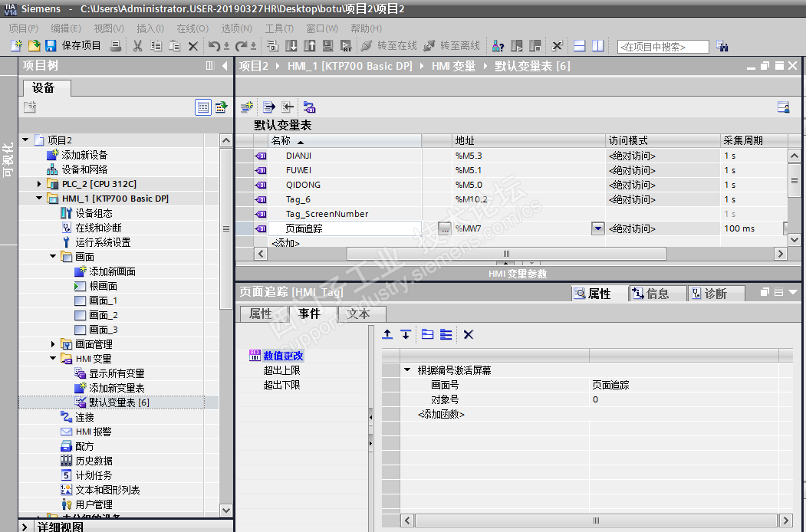The image size is (806, 532).
Task: Toggle details view icon in project tree
Action: point(202,107)
